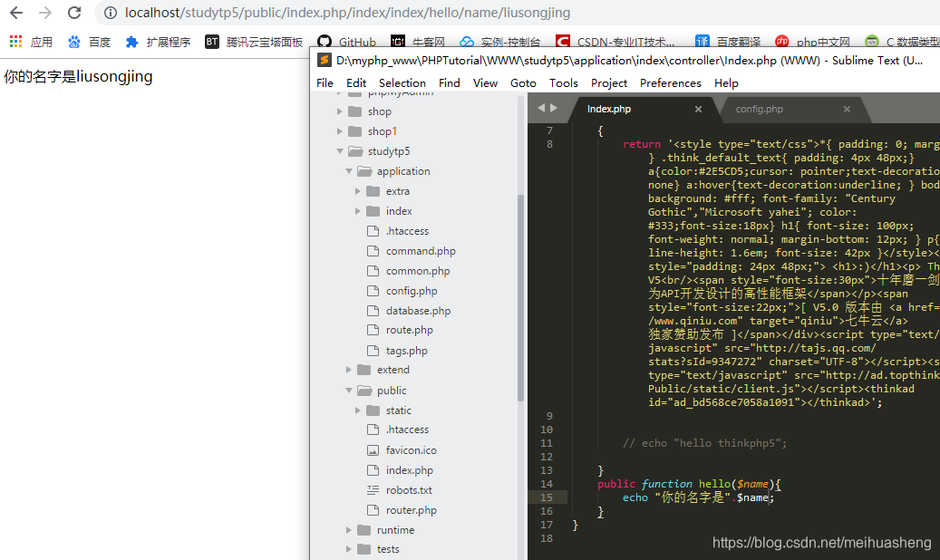Open the GitHub bookmark
Screen dimensions: 940x560
tap(346, 42)
